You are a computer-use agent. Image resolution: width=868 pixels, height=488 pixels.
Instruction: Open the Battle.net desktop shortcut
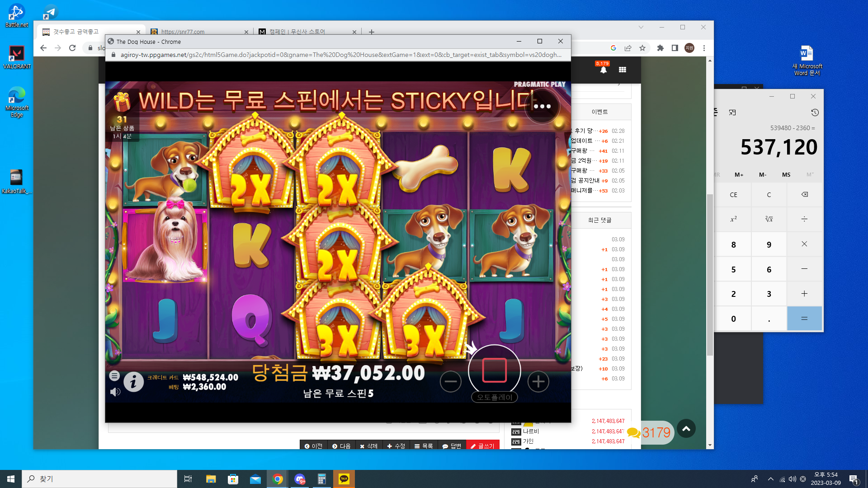(x=17, y=15)
